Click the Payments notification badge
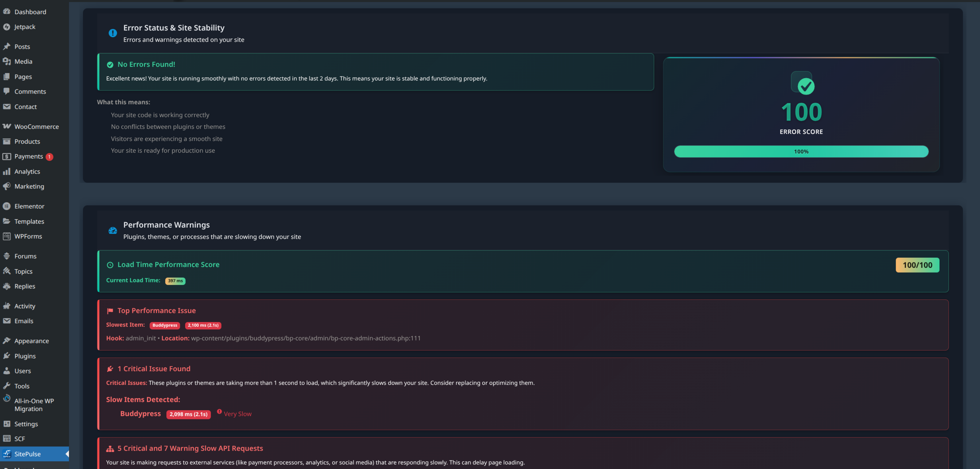 coord(49,156)
